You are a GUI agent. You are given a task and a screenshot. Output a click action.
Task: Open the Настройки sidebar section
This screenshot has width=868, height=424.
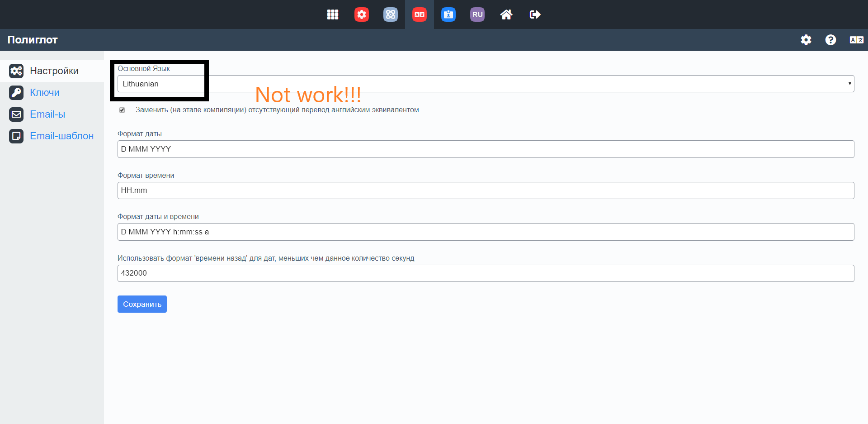[54, 71]
